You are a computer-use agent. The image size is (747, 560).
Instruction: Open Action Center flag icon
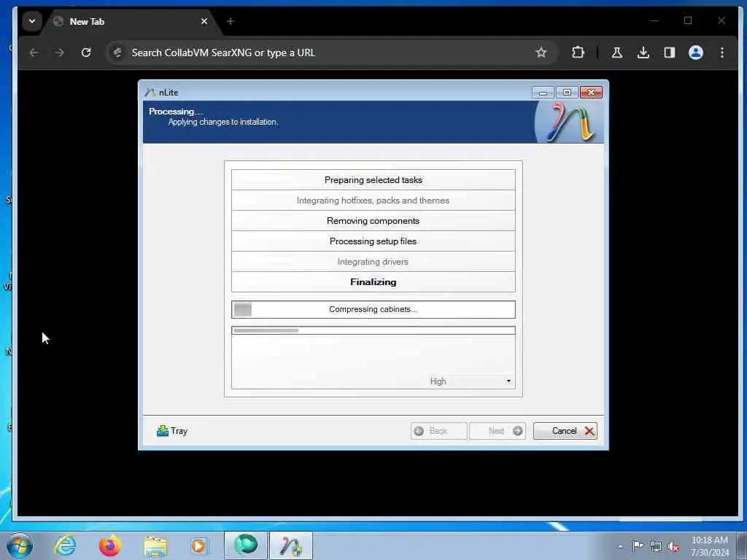[x=638, y=546]
